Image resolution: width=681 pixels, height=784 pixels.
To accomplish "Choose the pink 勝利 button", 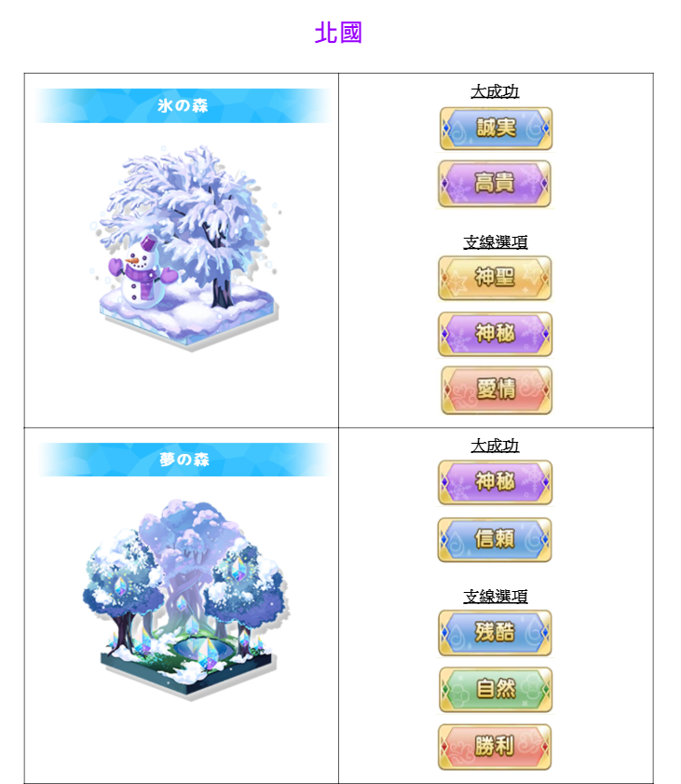I will [x=494, y=747].
